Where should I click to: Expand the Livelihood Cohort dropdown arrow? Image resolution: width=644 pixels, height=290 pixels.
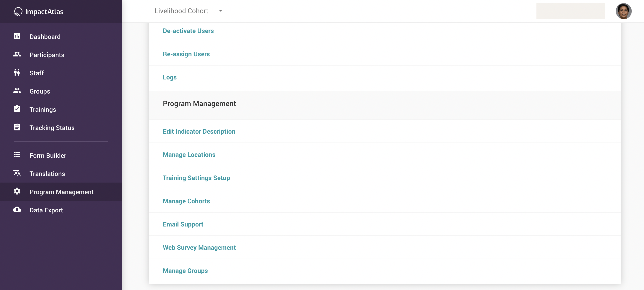pos(220,11)
